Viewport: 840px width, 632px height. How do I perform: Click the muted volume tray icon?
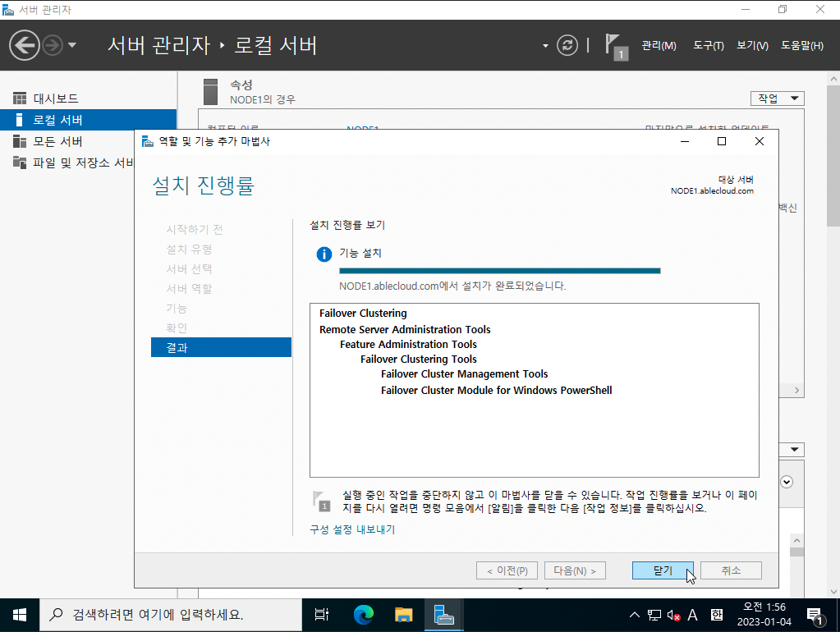click(673, 616)
